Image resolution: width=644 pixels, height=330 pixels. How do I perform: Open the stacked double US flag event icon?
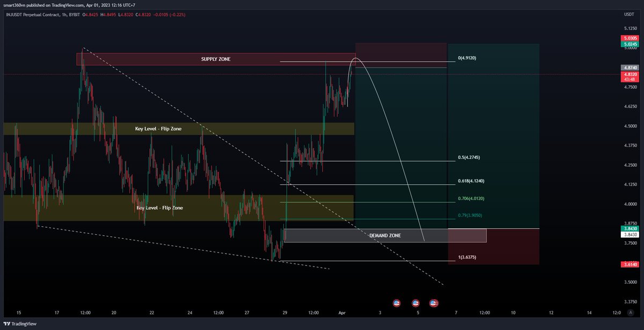(x=434, y=303)
